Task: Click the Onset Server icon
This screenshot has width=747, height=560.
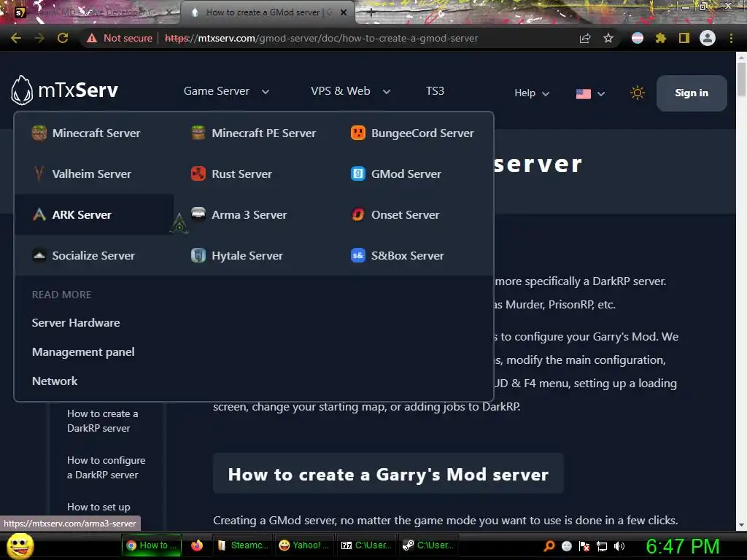Action: pyautogui.click(x=357, y=215)
